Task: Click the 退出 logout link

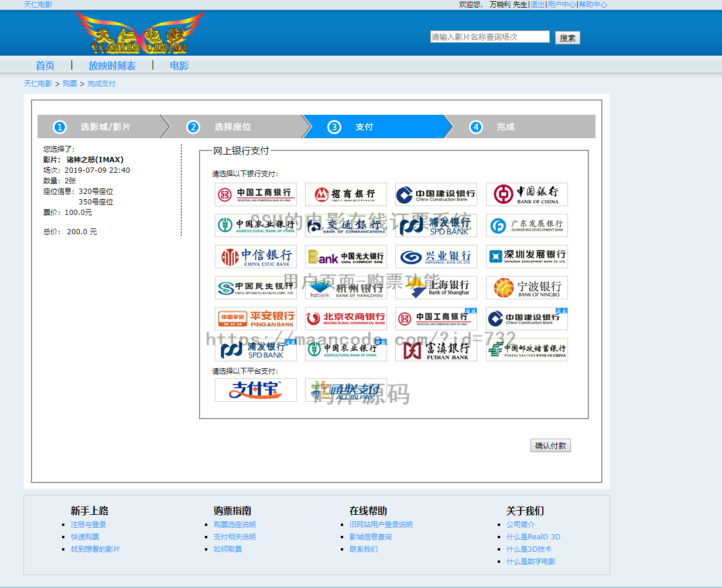Action: pos(538,4)
